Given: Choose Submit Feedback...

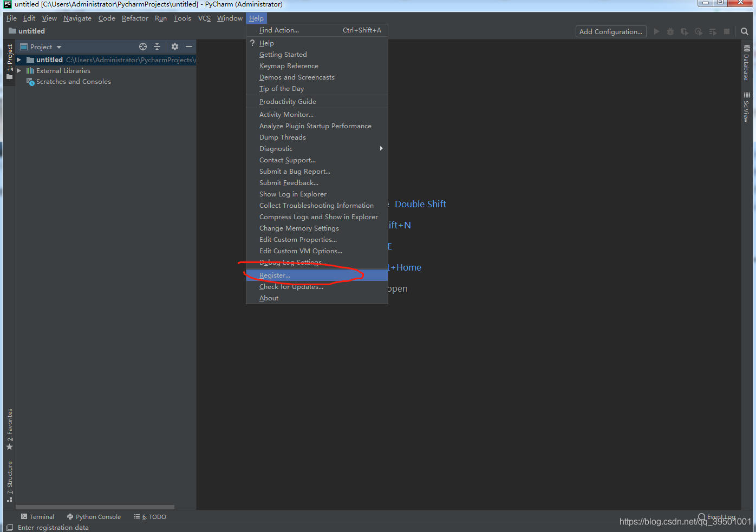Looking at the screenshot, I should click(317, 183).
